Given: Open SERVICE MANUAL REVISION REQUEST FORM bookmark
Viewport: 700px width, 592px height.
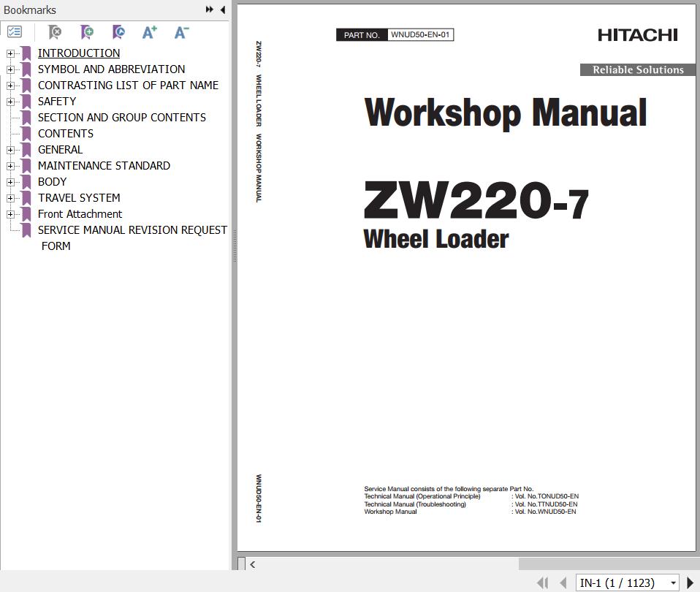Looking at the screenshot, I should (132, 238).
